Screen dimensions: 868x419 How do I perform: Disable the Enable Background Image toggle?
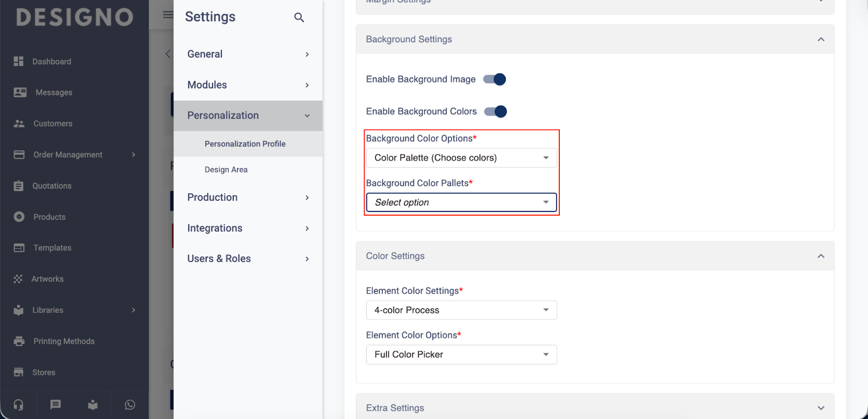(495, 80)
